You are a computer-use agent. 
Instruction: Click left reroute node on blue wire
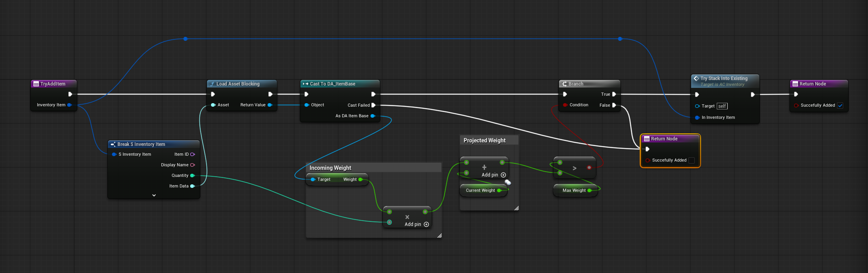pos(185,39)
